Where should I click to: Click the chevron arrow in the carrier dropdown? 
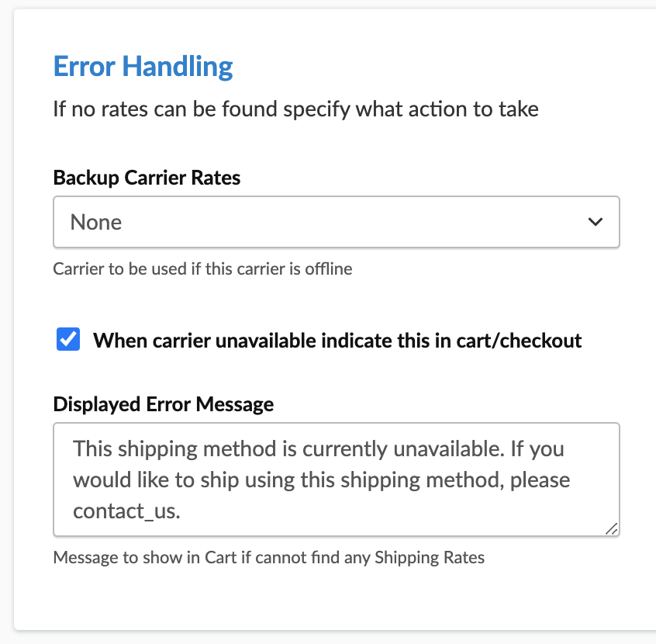point(596,223)
